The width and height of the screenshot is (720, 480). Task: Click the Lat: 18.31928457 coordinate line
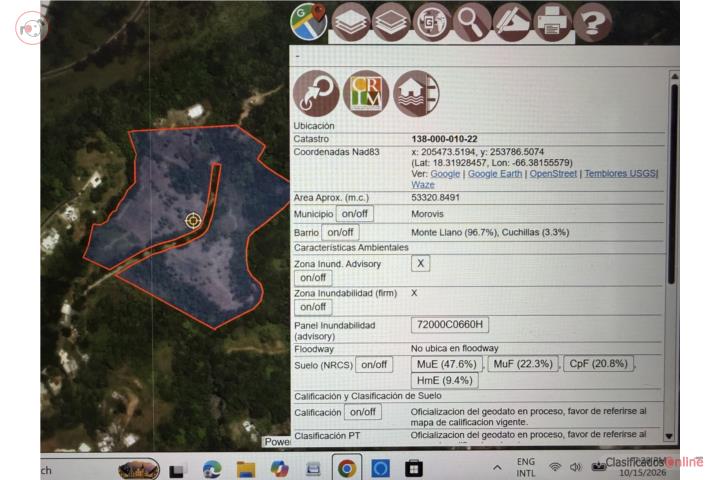pos(492,163)
